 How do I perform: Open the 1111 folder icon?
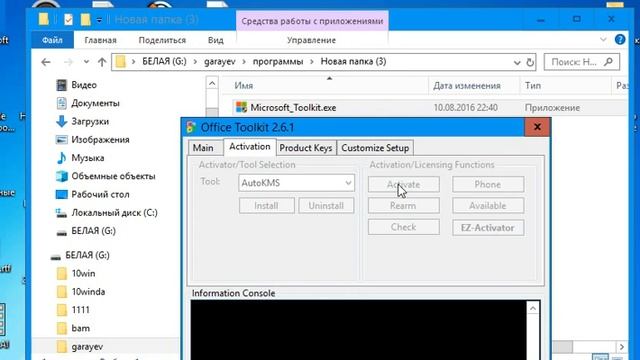62,310
